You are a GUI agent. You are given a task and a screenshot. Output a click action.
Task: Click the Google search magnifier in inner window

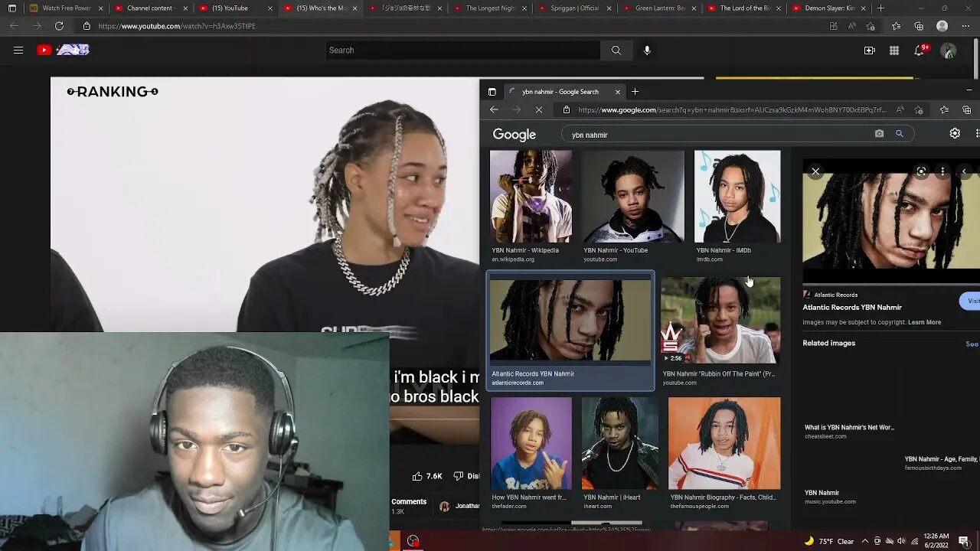point(900,134)
